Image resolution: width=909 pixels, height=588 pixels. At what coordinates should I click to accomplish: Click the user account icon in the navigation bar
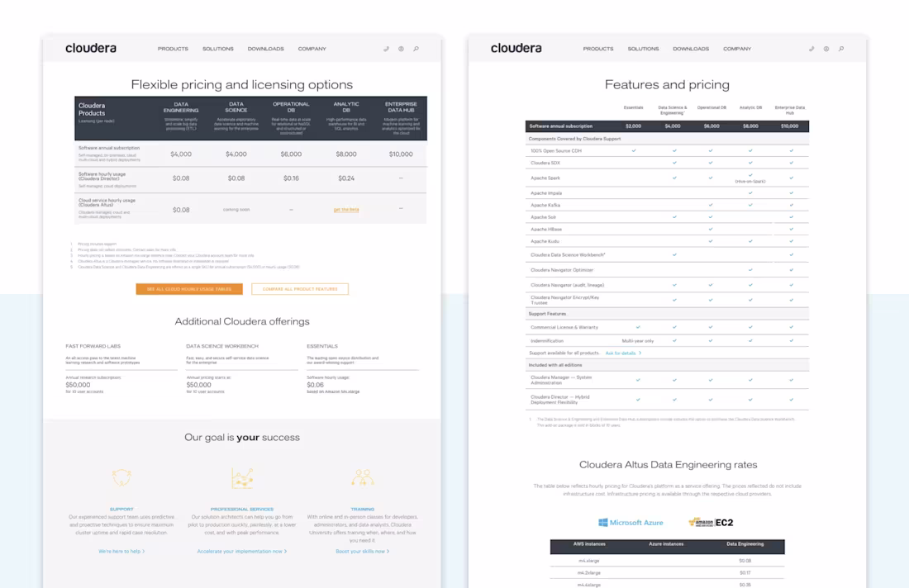pos(401,49)
